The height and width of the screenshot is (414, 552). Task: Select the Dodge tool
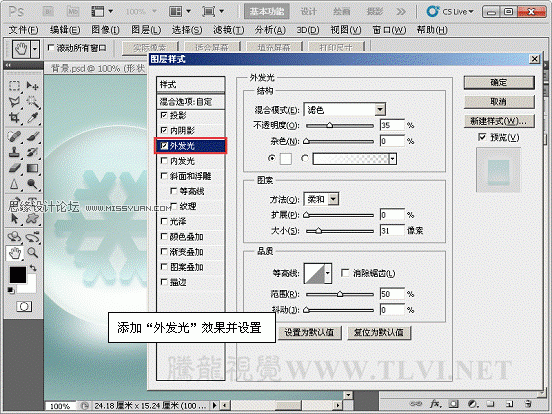(32, 184)
